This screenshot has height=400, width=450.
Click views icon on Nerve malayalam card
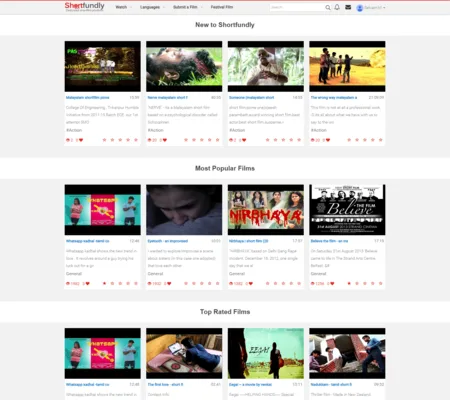click(x=149, y=140)
